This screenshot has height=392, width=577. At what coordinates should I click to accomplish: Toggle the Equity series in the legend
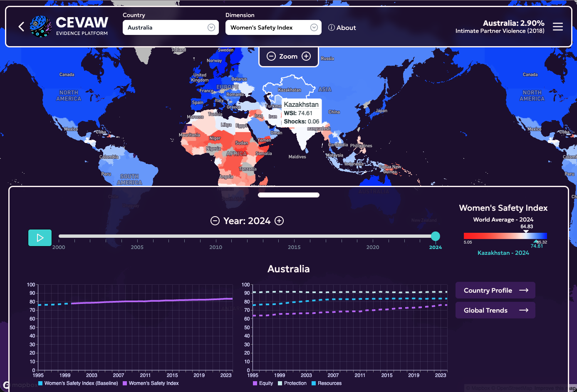262,383
